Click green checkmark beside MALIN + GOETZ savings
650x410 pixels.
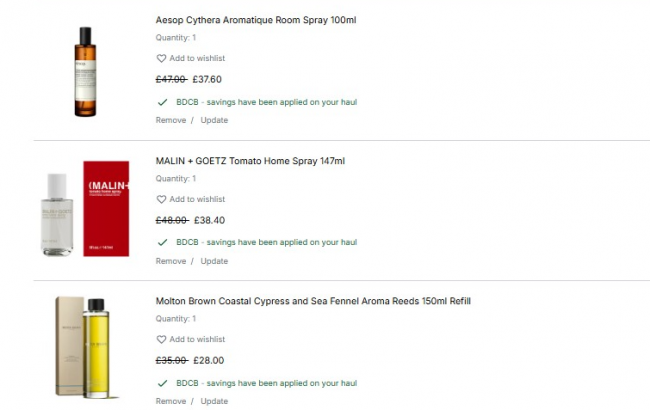(162, 242)
